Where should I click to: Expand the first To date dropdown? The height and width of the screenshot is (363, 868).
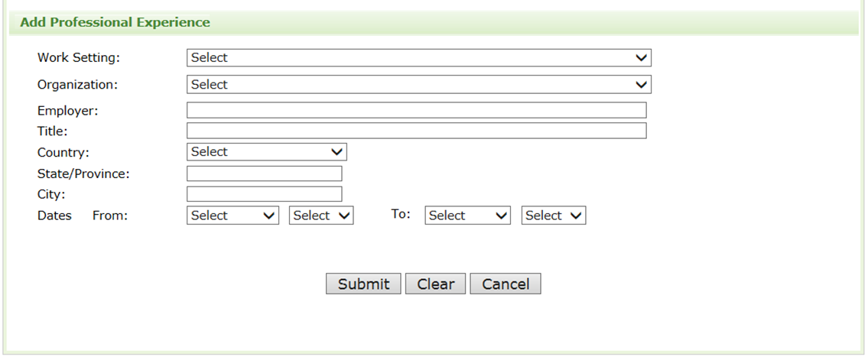pyautogui.click(x=468, y=216)
